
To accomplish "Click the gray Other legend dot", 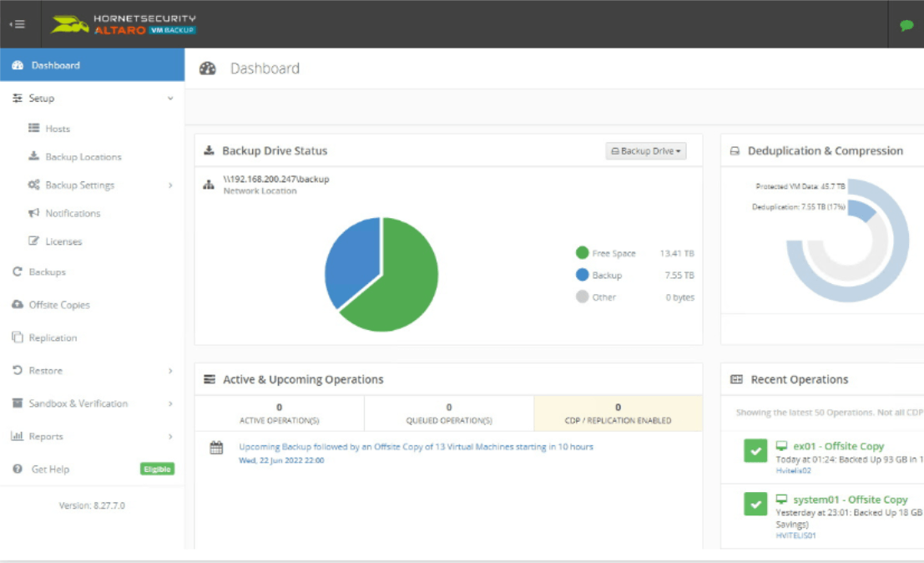I will coord(583,297).
